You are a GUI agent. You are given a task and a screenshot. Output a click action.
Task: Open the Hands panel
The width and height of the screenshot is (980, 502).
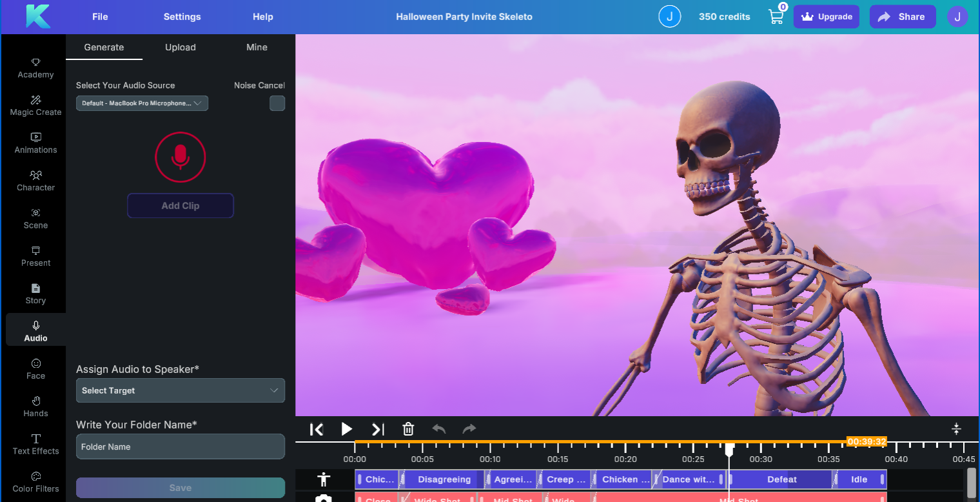[35, 407]
